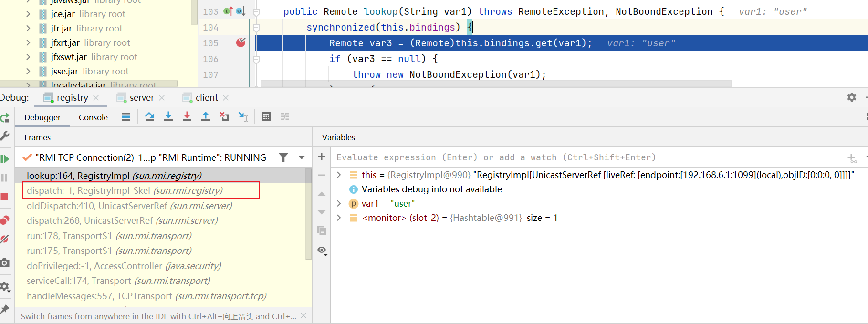868x324 pixels.
Task: Click the camera thread dump icon
Action: [x=5, y=262]
